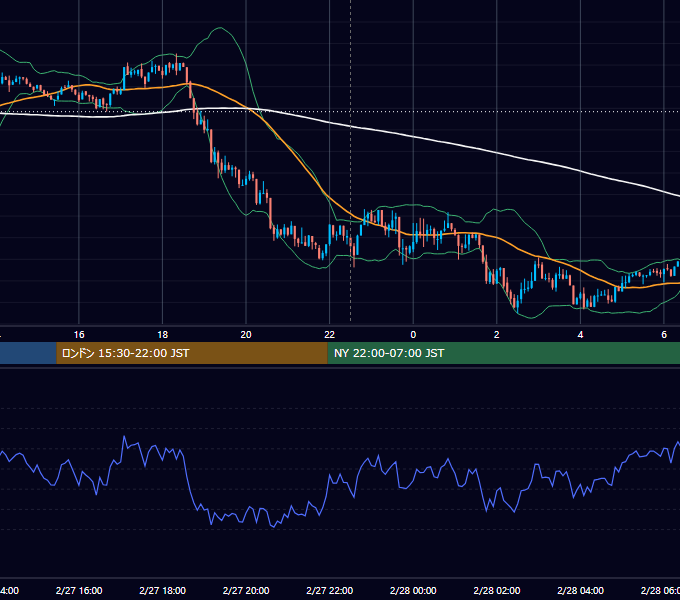Select the NY 22:00-07:00 JST session bar
This screenshot has width=680, height=600.
click(503, 353)
